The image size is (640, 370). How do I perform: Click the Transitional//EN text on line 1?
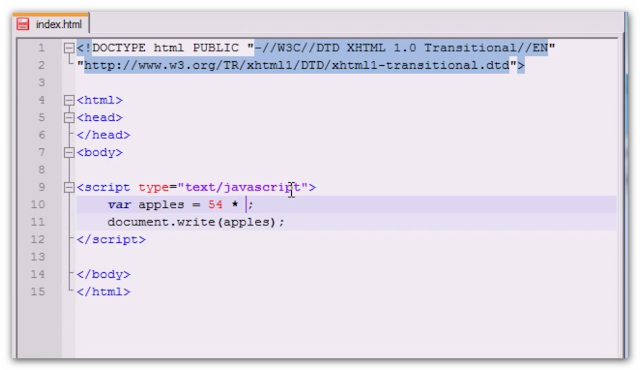tap(486, 48)
